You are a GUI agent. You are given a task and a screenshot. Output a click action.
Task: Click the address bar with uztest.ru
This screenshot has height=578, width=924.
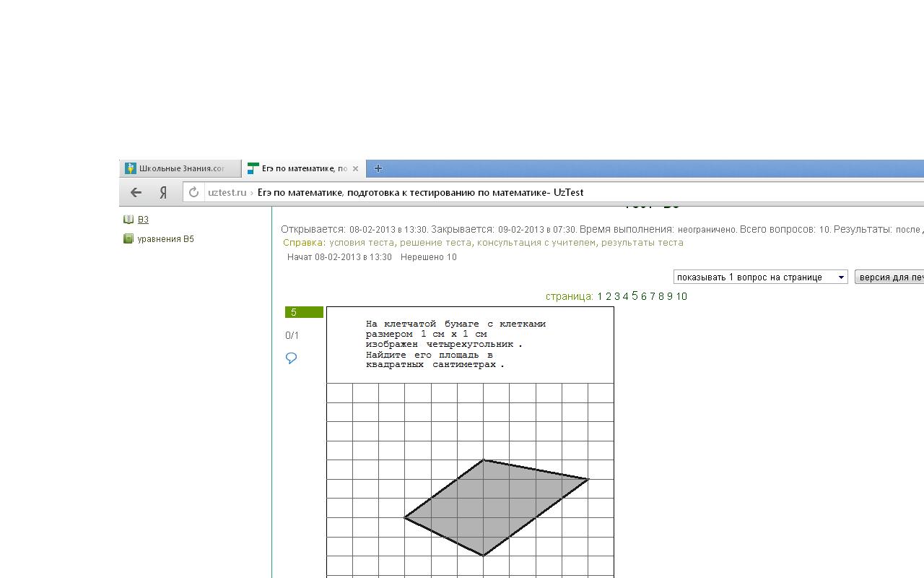553,192
